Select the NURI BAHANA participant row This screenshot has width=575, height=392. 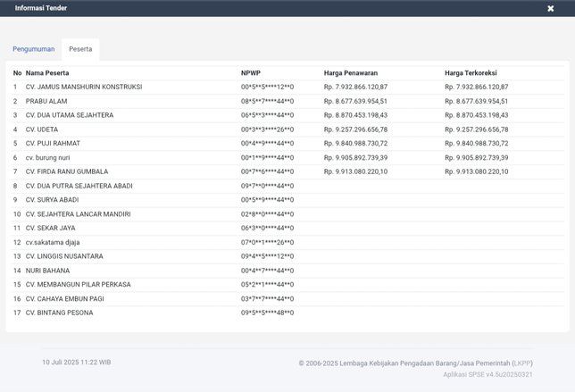[x=47, y=271]
